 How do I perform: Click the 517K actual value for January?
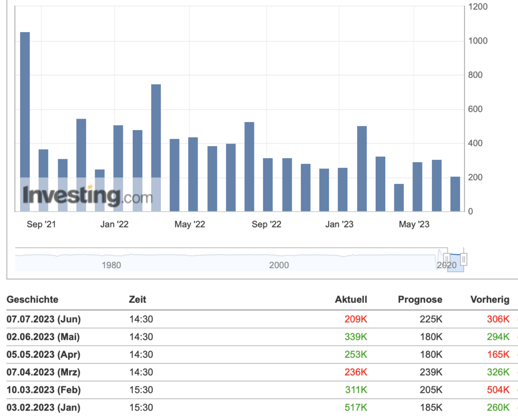[x=356, y=407]
